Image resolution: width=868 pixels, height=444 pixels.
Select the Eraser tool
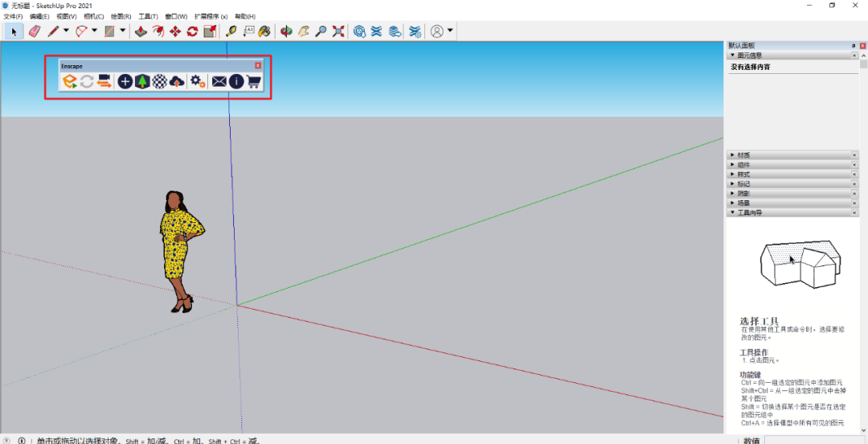[34, 31]
